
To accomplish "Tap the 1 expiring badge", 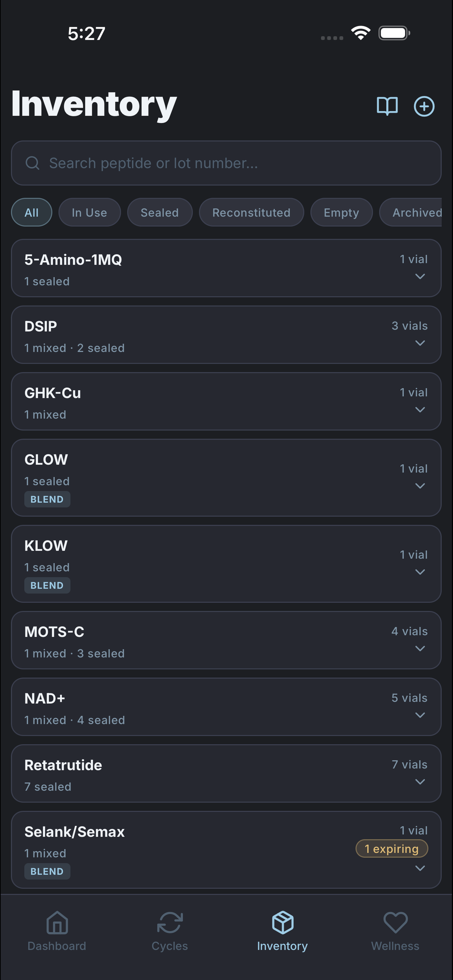I will click(x=391, y=849).
